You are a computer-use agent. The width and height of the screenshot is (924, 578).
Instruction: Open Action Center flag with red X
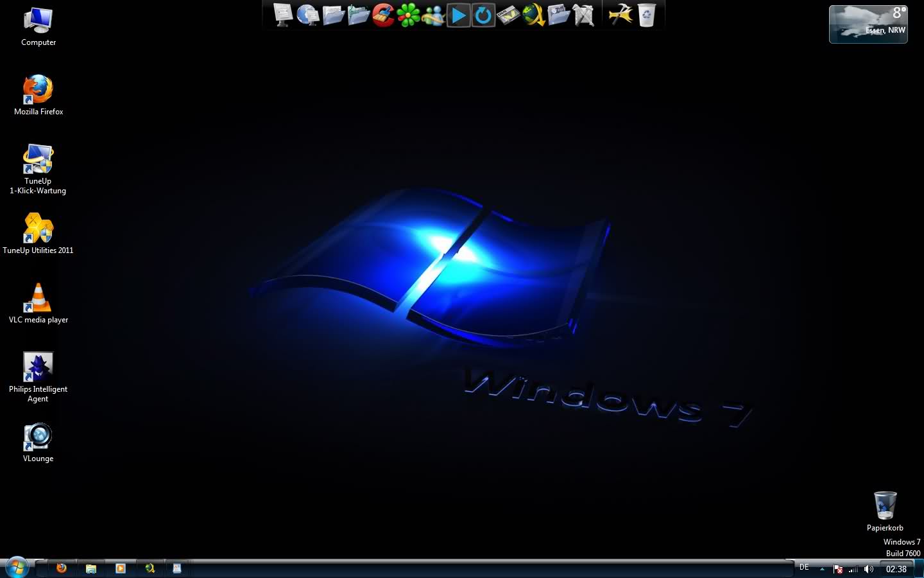point(838,569)
